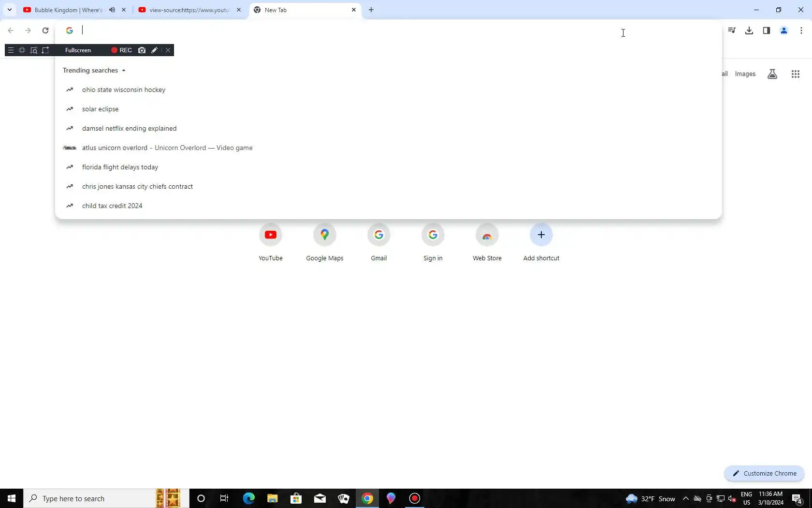Screen dimensions: 812x508
Task: Open the tab search dropdown arrow
Action: (x=9, y=10)
